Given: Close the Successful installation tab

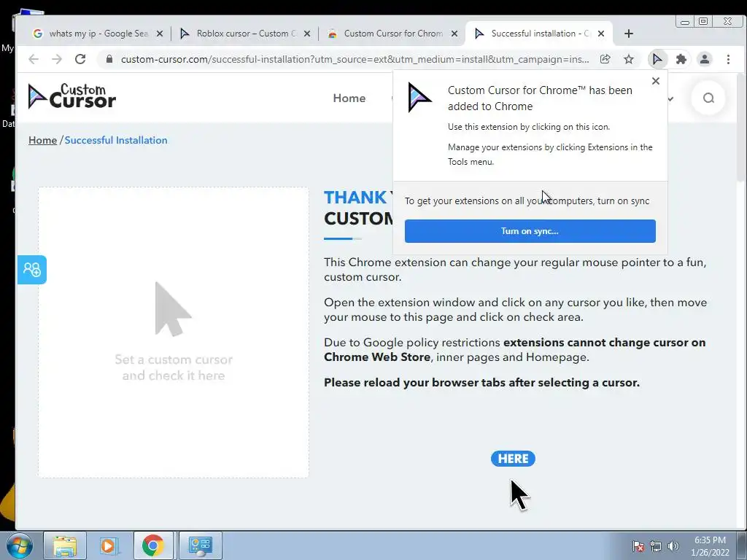Looking at the screenshot, I should click(601, 34).
